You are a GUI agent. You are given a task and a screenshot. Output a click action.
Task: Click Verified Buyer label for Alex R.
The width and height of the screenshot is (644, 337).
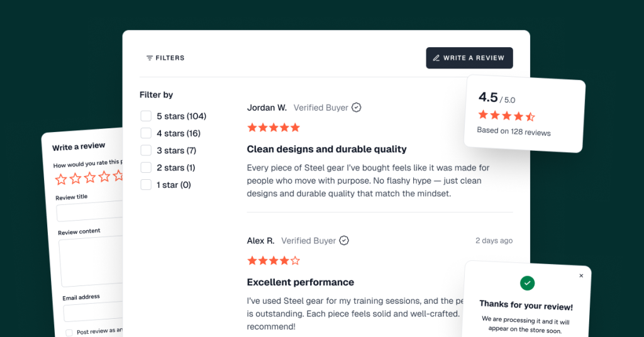point(308,241)
